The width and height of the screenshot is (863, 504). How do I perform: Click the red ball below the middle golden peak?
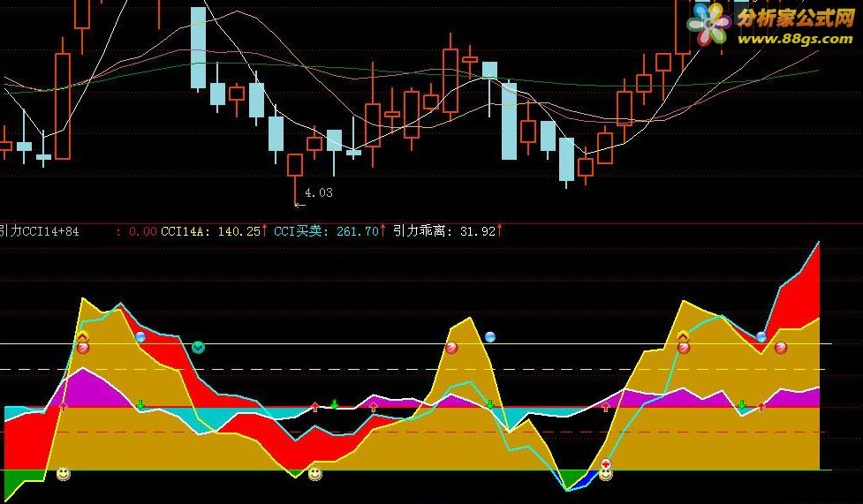(x=451, y=348)
